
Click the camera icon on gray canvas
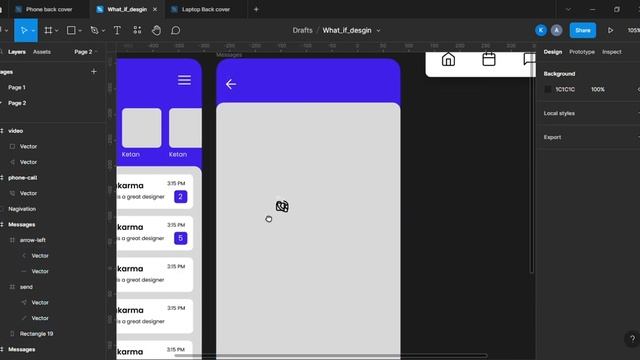tap(282, 206)
